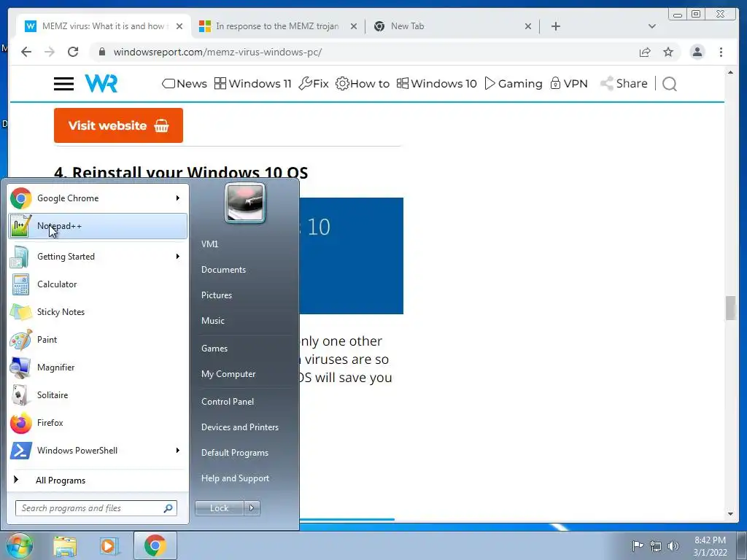Expand Windows PowerShell jump list arrow
The image size is (747, 560).
(178, 450)
